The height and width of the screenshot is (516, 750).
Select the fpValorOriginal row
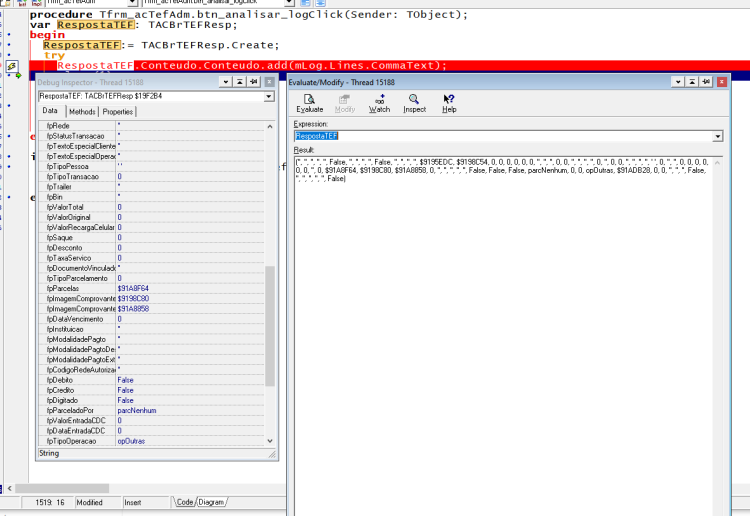[151, 217]
